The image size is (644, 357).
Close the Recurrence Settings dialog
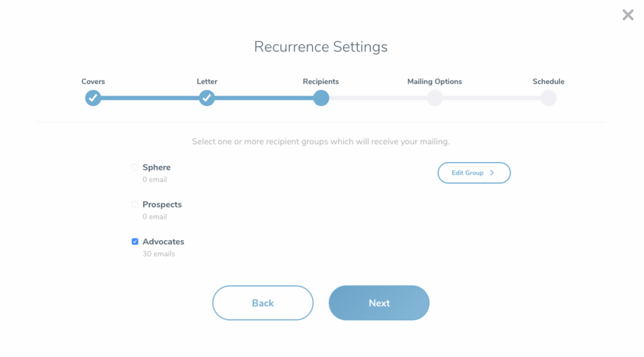tap(628, 15)
